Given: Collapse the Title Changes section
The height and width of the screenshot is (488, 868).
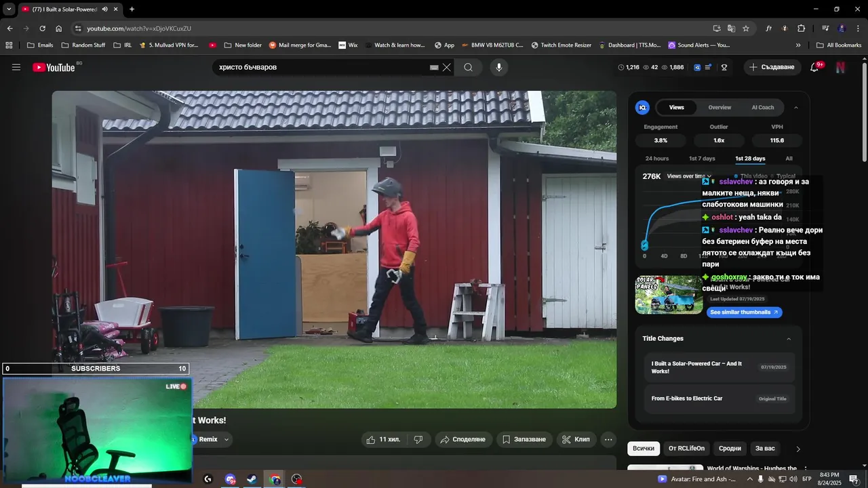Looking at the screenshot, I should click(789, 339).
